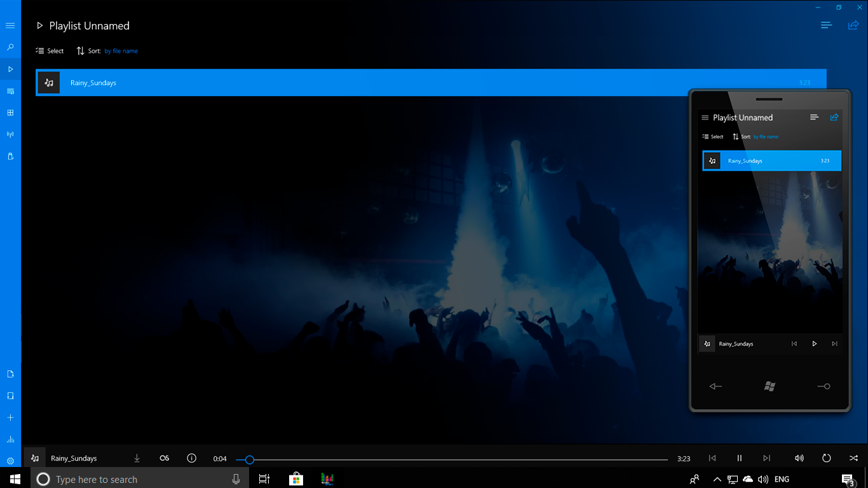Open the app settings gear
868x488 pixels.
10,459
